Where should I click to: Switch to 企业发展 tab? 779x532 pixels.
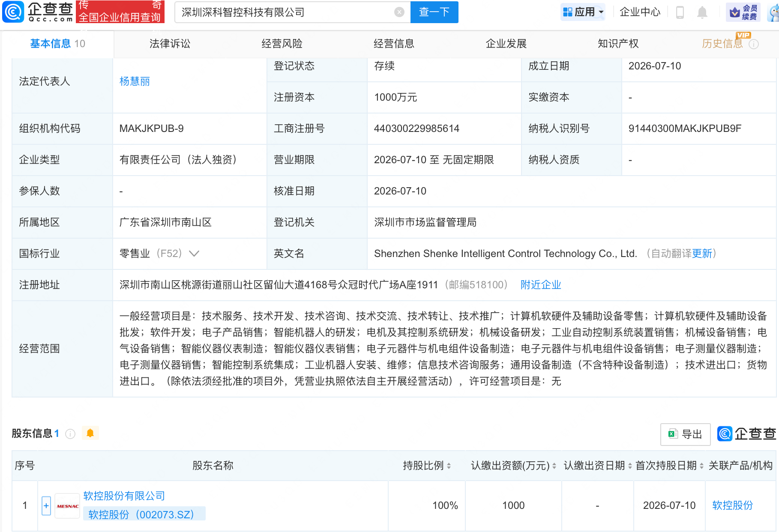click(x=506, y=44)
